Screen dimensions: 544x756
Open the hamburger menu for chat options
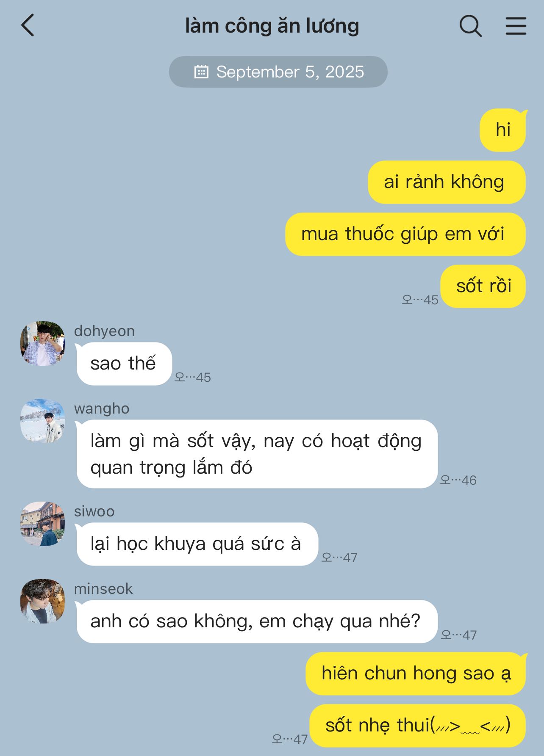(516, 26)
